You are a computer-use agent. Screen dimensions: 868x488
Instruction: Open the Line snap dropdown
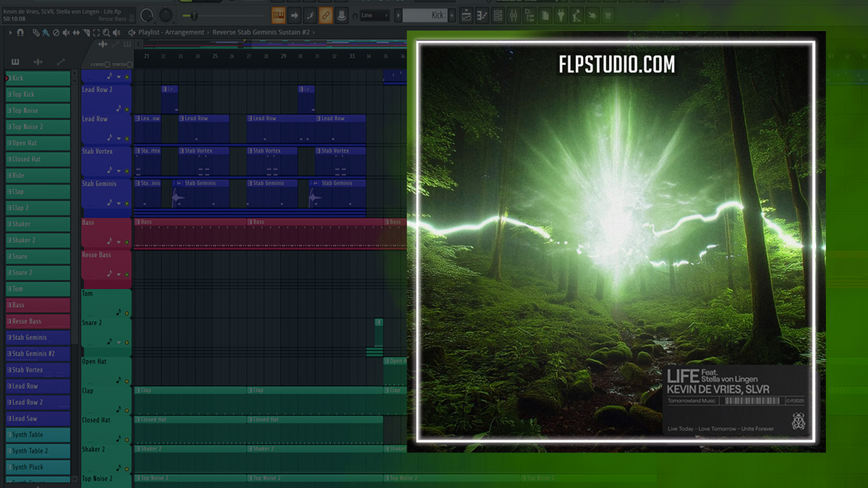(375, 14)
